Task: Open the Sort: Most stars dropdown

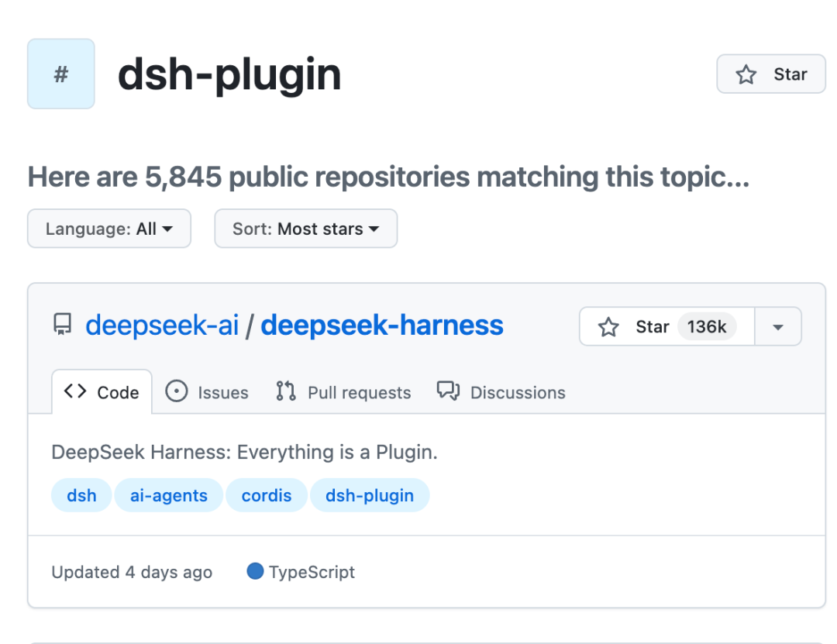Action: point(306,229)
